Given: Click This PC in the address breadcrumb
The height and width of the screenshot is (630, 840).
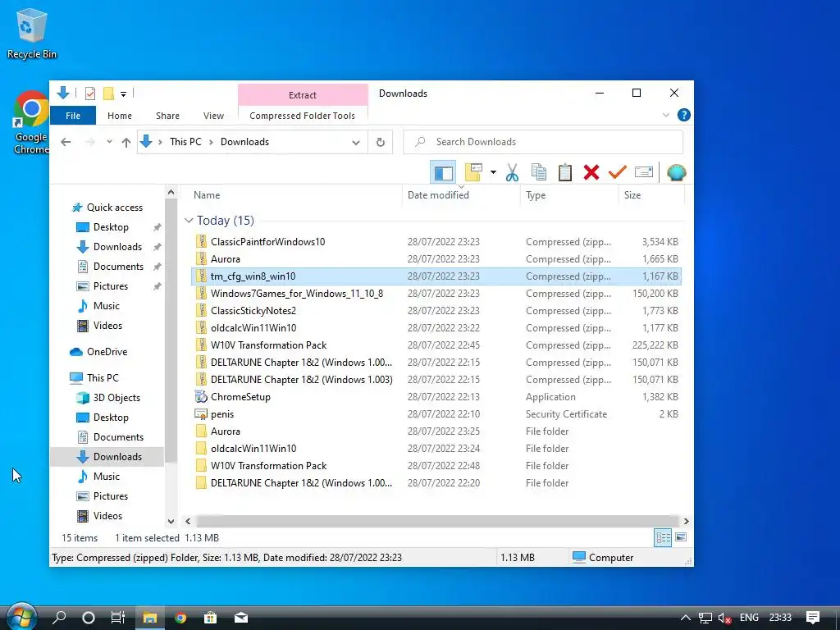Looking at the screenshot, I should [x=185, y=142].
